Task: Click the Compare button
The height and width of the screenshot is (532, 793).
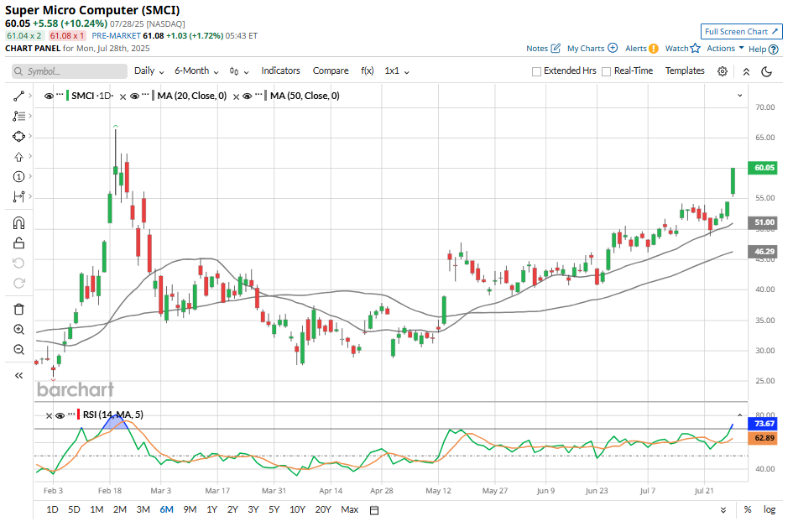Action: (331, 70)
